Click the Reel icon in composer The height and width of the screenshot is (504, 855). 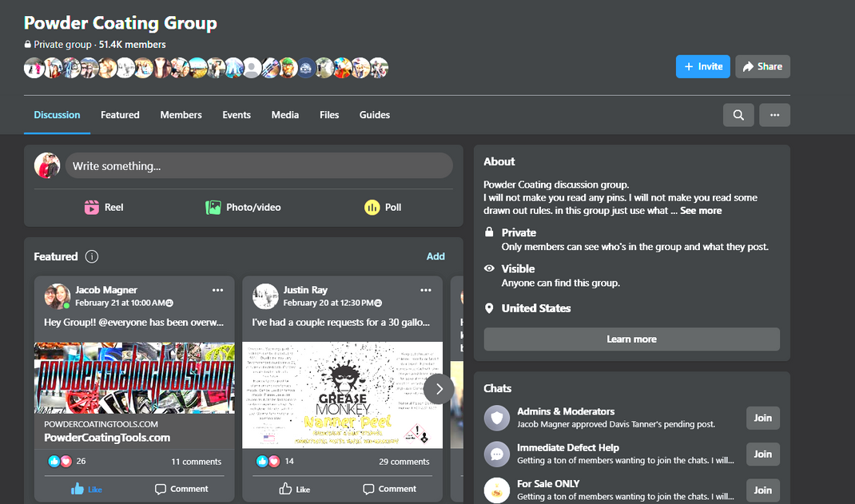click(92, 208)
